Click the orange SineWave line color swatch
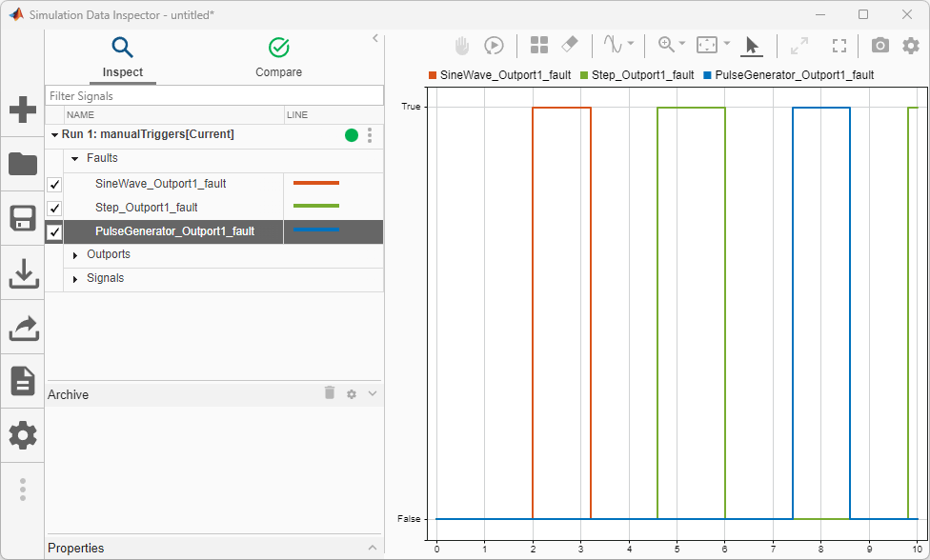This screenshot has height=560, width=930. coord(316,183)
